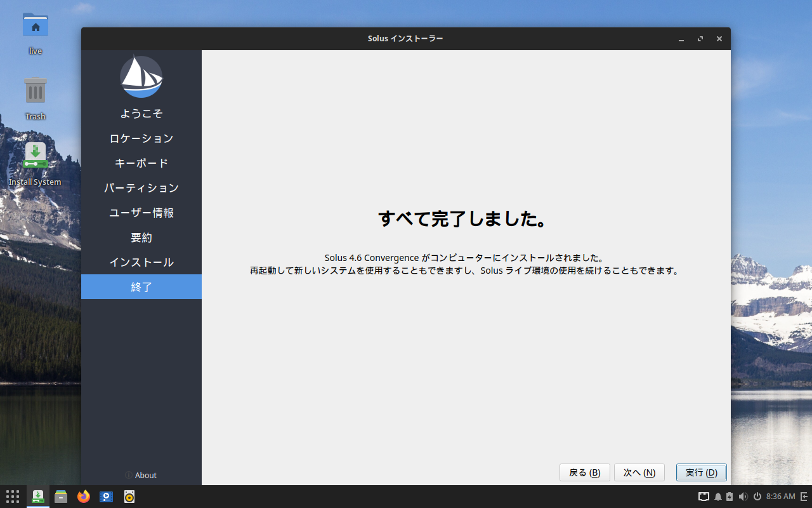The height and width of the screenshot is (508, 812).
Task: Select the キーボード step in the sidebar
Action: [x=141, y=163]
